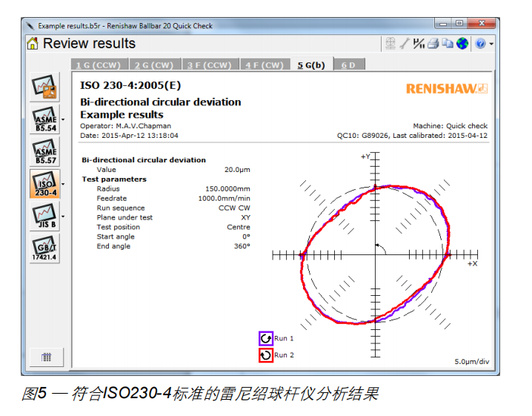Expand the ISO 230-4 options arrow

pyautogui.click(x=63, y=184)
